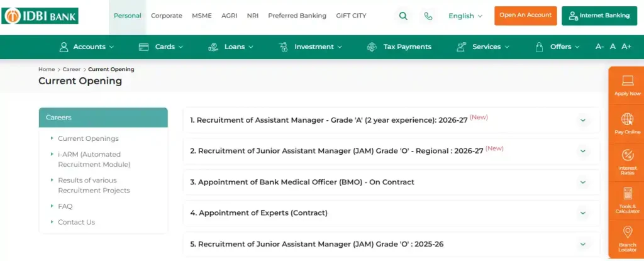Click the IDBI Bank logo

click(40, 15)
